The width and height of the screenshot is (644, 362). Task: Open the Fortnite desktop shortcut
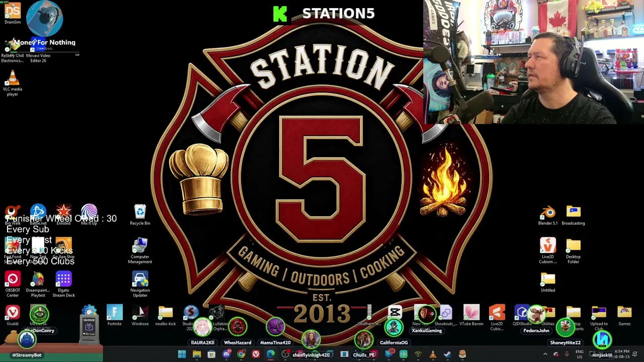[114, 316]
